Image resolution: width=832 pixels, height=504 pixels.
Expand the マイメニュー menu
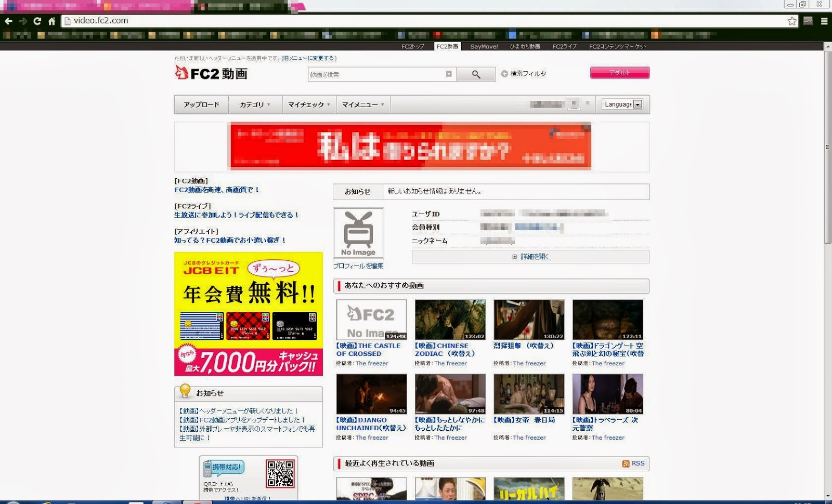tap(363, 104)
